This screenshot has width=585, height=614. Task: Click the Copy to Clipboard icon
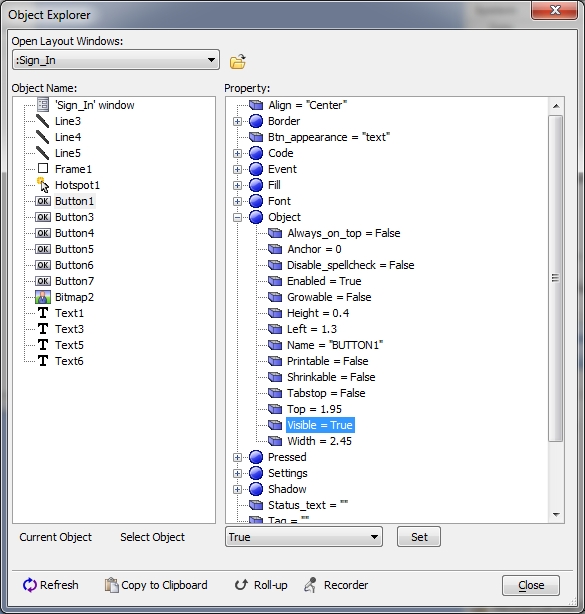(112, 585)
